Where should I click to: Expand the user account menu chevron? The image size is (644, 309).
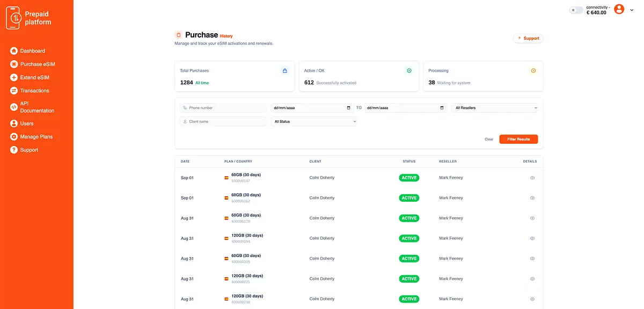tap(631, 10)
